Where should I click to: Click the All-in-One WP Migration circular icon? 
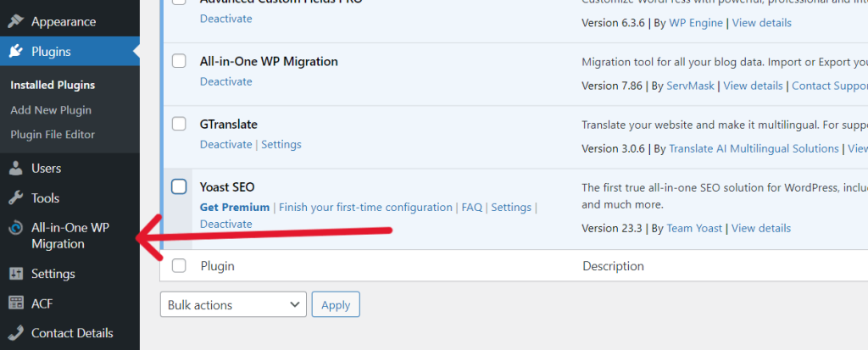click(16, 228)
